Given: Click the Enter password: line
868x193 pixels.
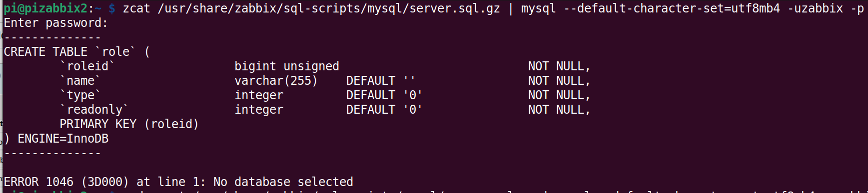Looking at the screenshot, I should click(56, 23).
